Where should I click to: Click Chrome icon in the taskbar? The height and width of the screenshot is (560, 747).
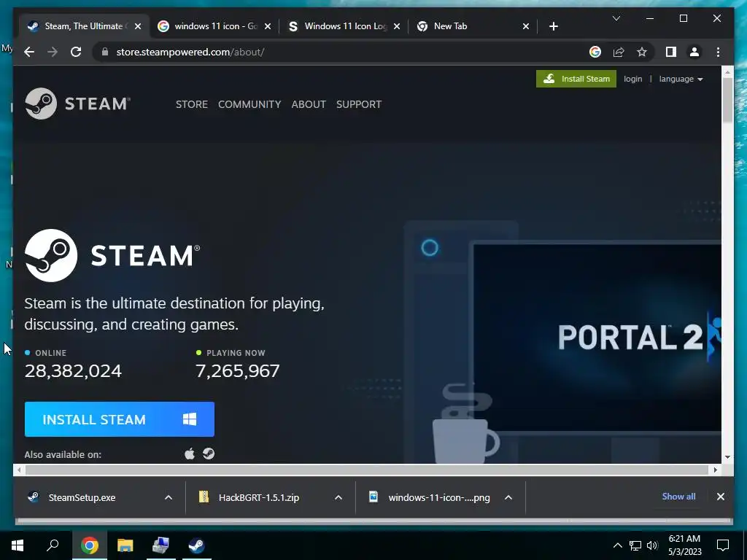pos(90,545)
